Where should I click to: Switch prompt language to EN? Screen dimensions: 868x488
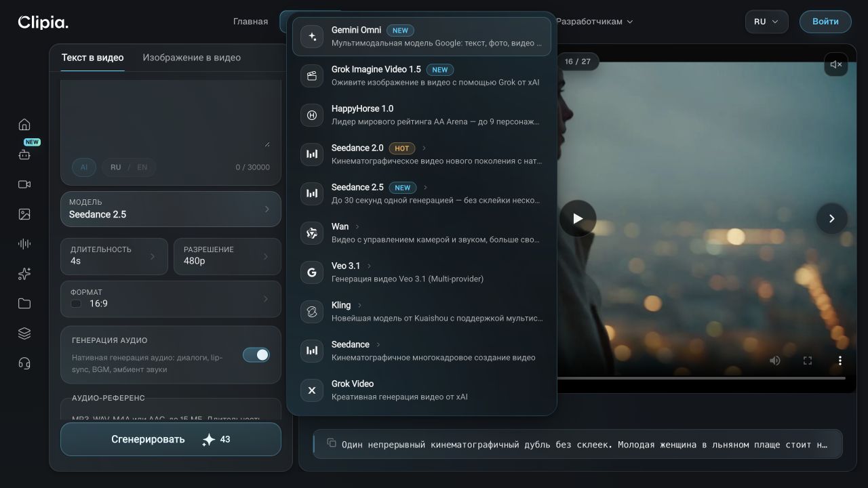pos(142,167)
